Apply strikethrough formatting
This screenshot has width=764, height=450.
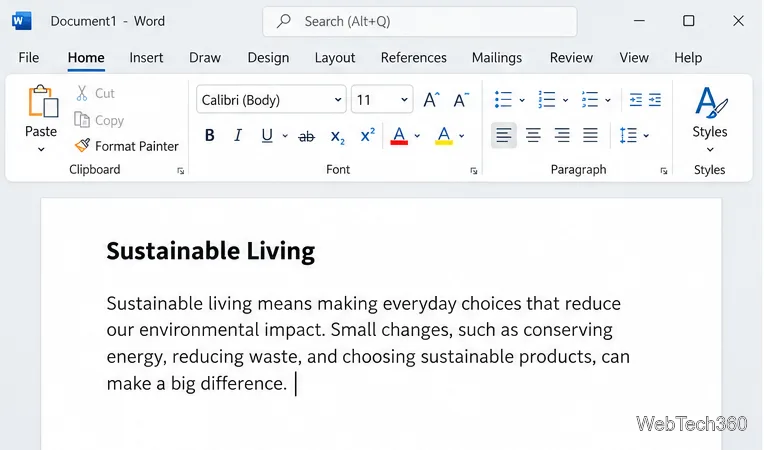point(306,136)
